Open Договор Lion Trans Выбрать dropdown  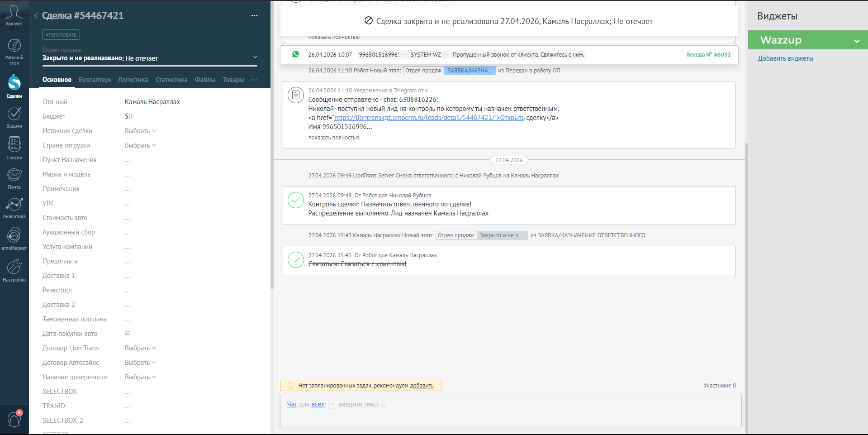[x=140, y=348]
